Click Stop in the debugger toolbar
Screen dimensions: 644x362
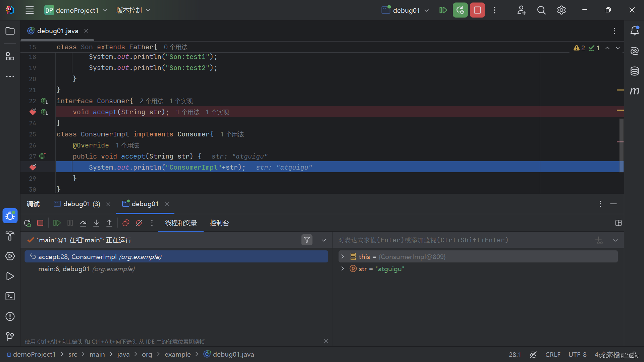click(40, 223)
